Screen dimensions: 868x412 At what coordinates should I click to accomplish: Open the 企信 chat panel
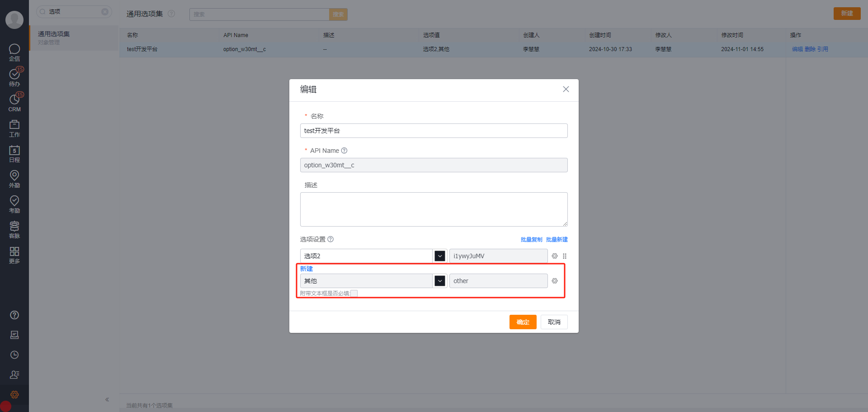[x=14, y=52]
